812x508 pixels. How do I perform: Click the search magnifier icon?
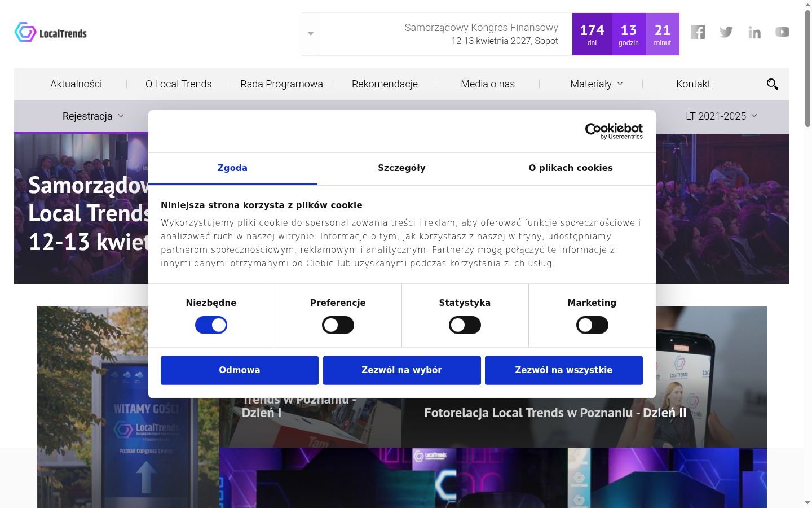[773, 84]
